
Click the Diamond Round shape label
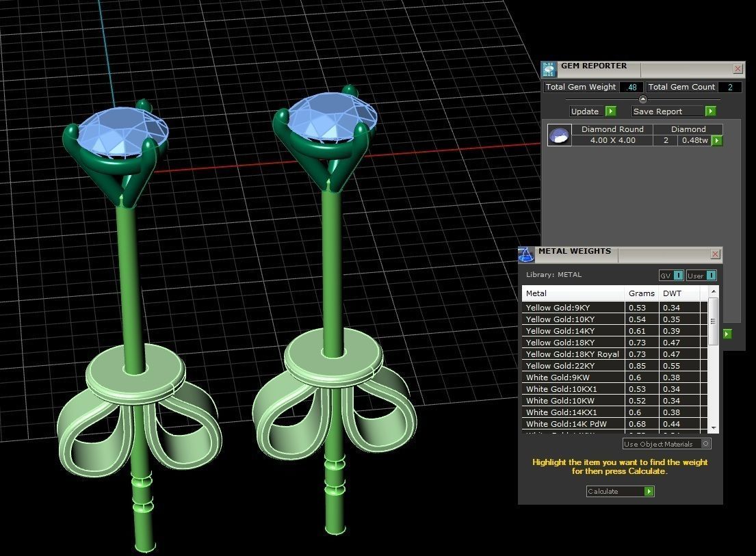point(612,129)
